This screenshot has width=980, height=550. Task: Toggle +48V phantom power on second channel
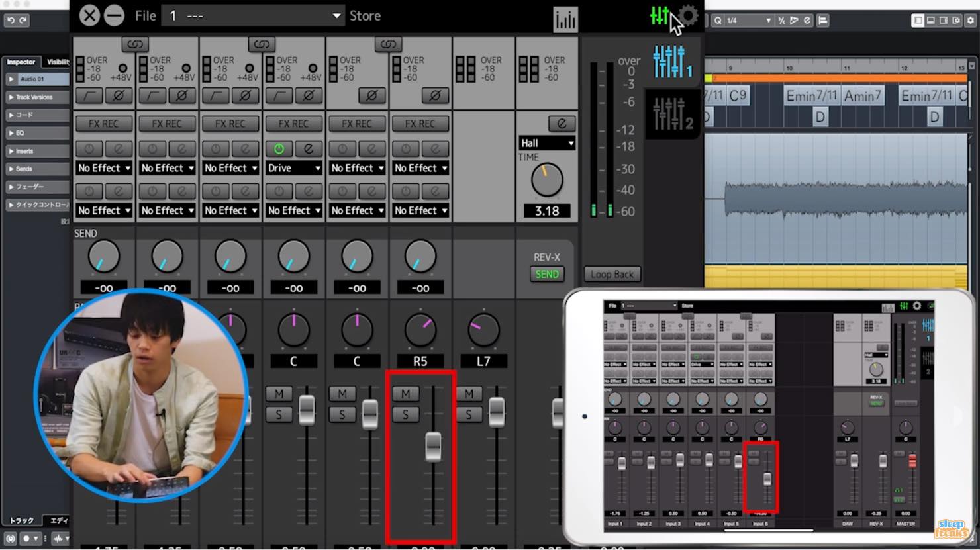coord(186,68)
